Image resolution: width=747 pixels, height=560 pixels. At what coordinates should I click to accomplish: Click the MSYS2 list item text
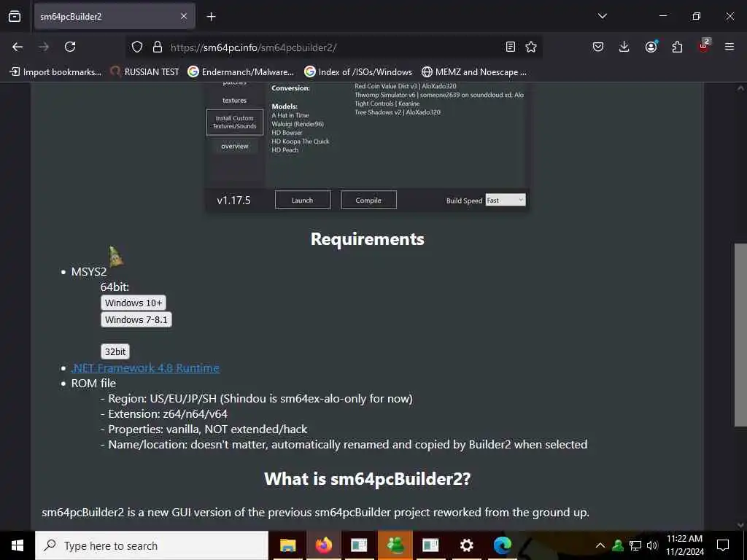[x=88, y=271]
